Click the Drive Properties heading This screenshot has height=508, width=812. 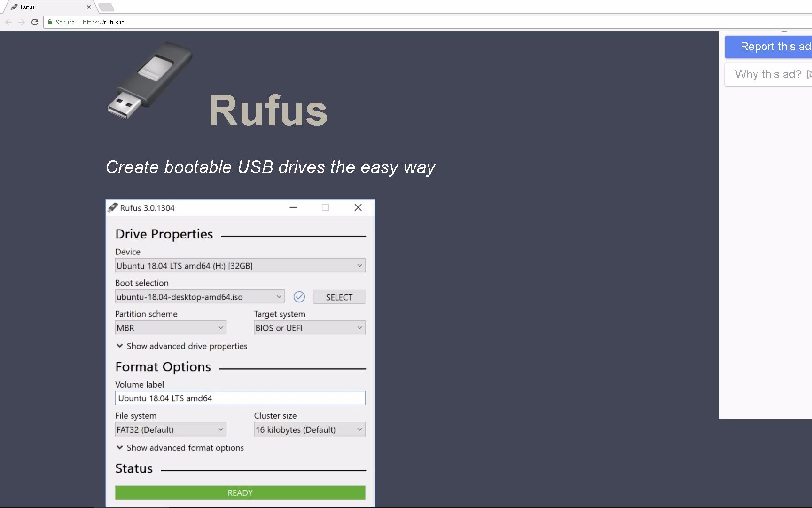click(164, 234)
